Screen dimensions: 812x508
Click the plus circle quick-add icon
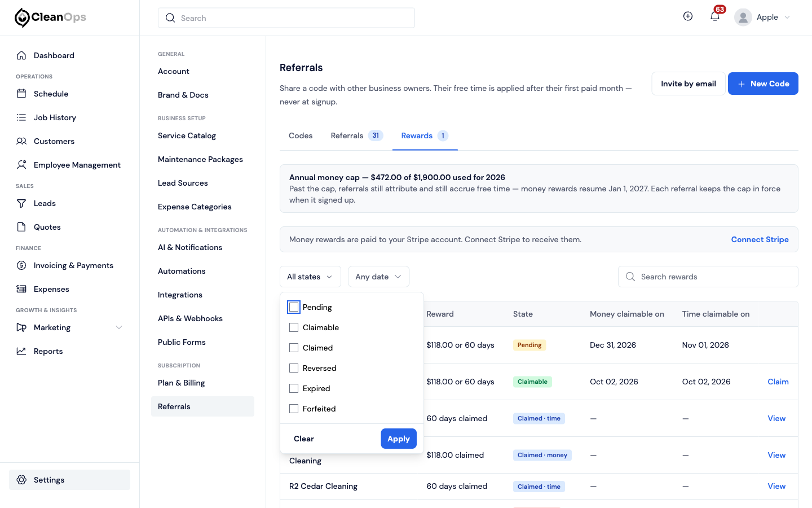pos(688,16)
